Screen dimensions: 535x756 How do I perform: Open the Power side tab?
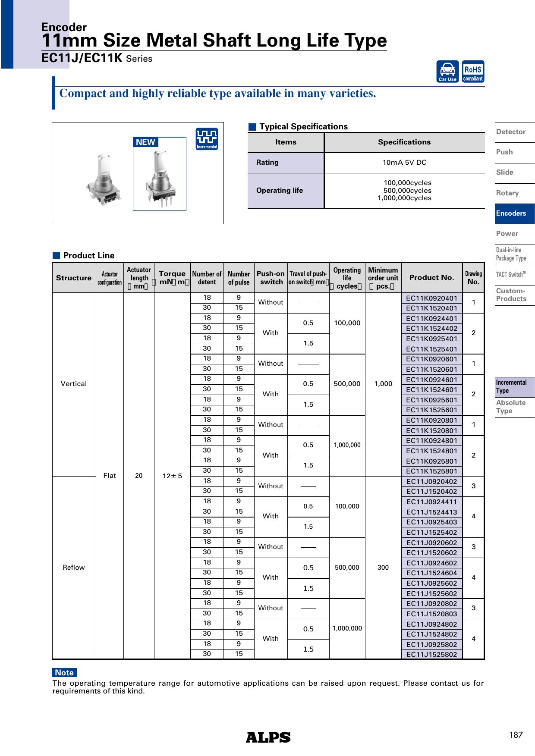tap(507, 234)
